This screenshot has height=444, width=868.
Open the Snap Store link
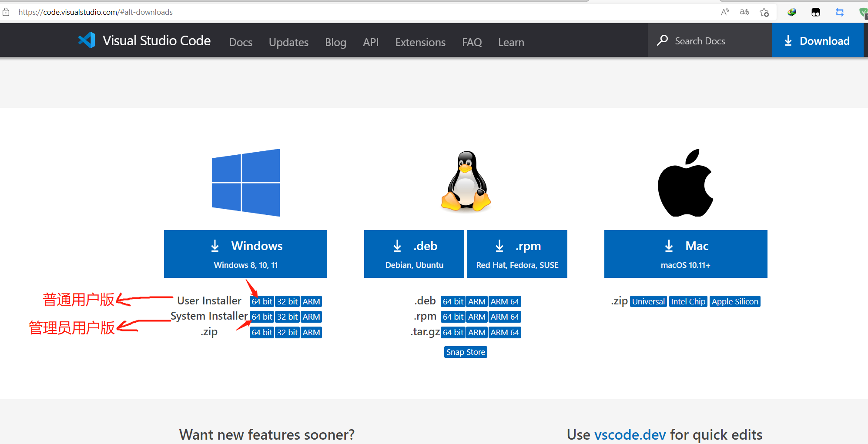point(466,352)
